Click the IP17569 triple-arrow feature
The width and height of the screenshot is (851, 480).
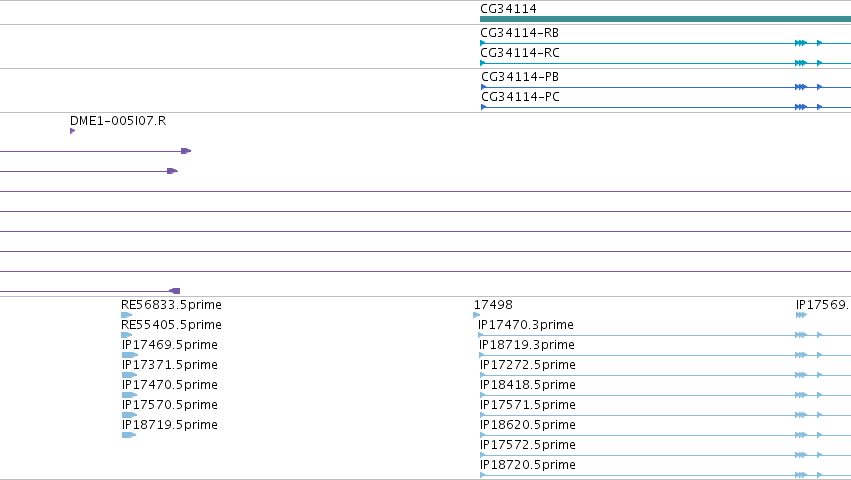(802, 315)
